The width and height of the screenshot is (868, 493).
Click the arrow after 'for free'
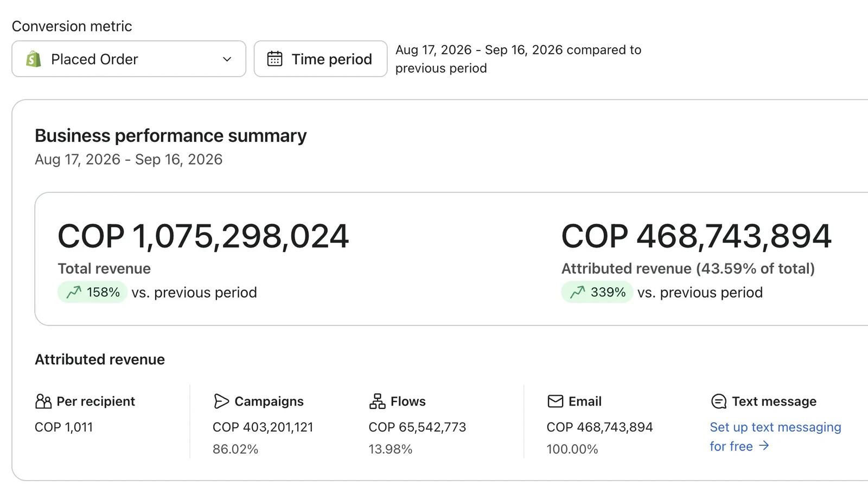coord(764,446)
